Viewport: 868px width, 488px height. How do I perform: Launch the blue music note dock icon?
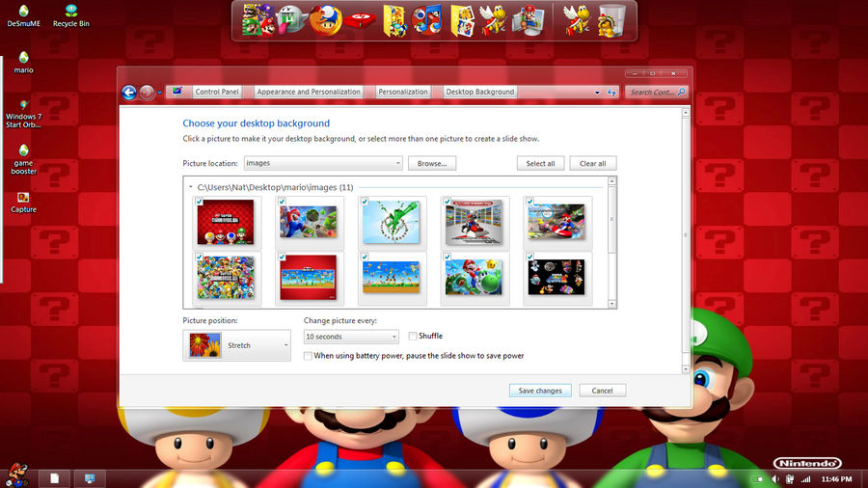(x=427, y=20)
